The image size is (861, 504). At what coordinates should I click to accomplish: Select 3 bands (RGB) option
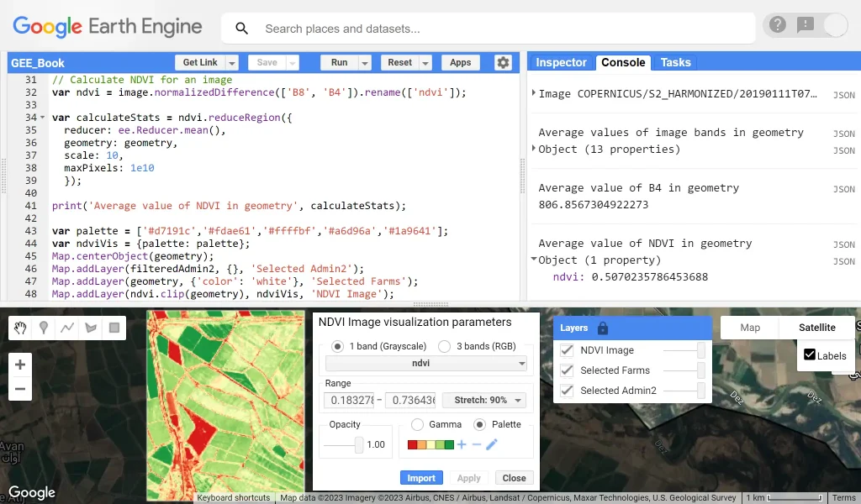coord(444,347)
